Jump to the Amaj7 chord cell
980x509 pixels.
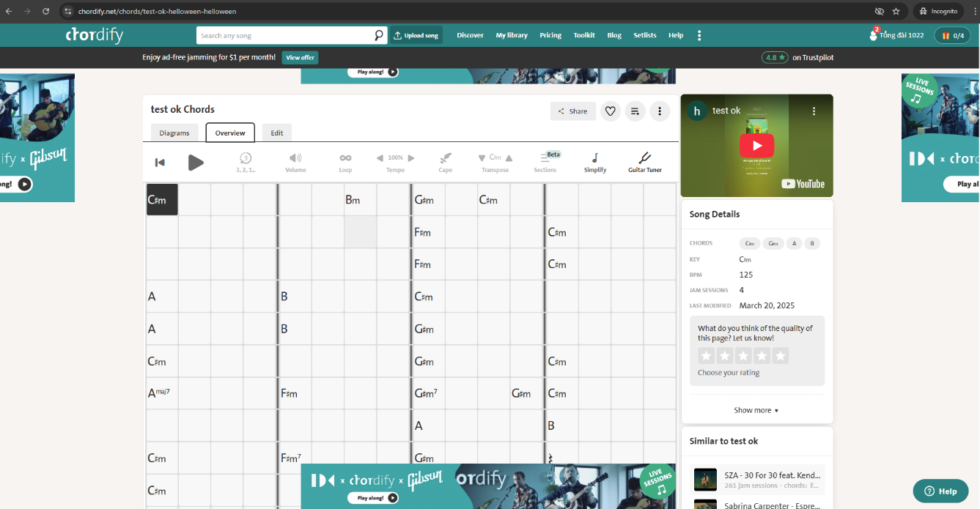162,393
